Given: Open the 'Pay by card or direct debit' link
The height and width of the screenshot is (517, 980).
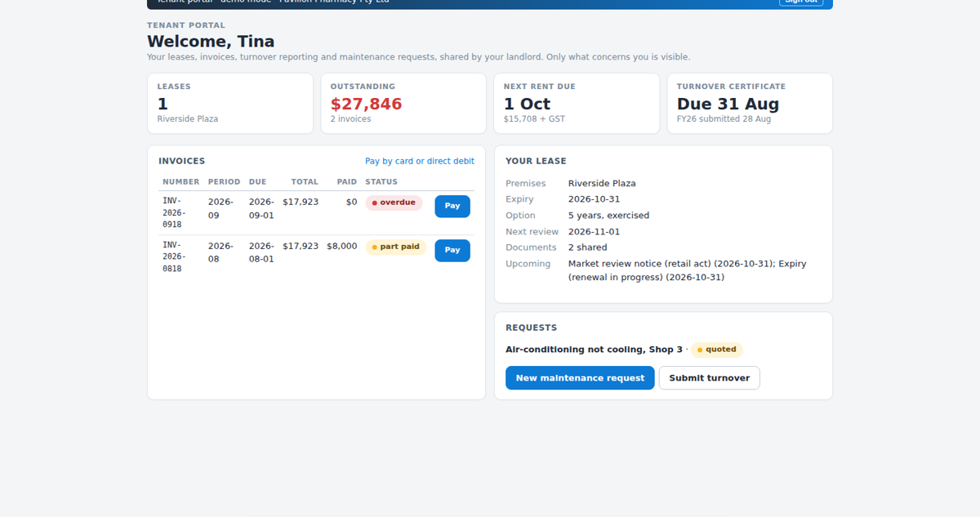Looking at the screenshot, I should 420,161.
